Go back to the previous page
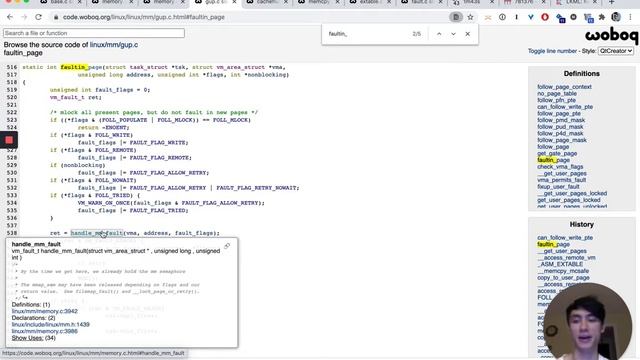Viewport: 640px width, 360px height. pos(10,17)
